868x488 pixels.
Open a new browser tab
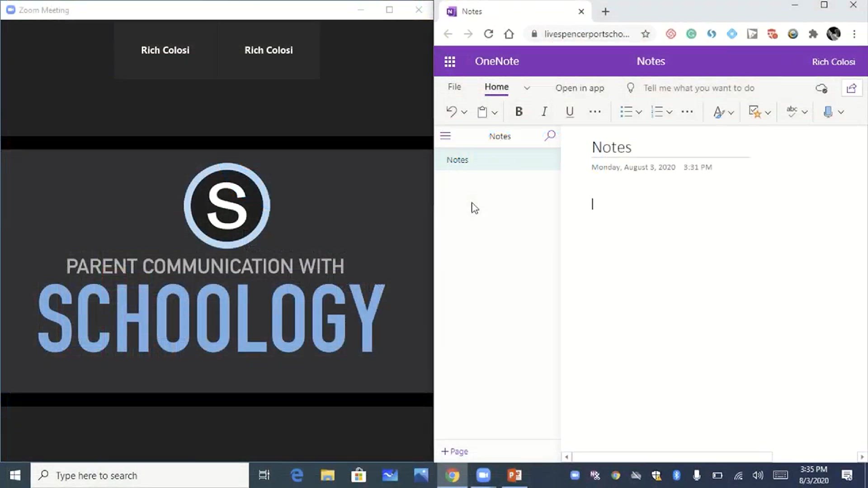[x=605, y=12]
